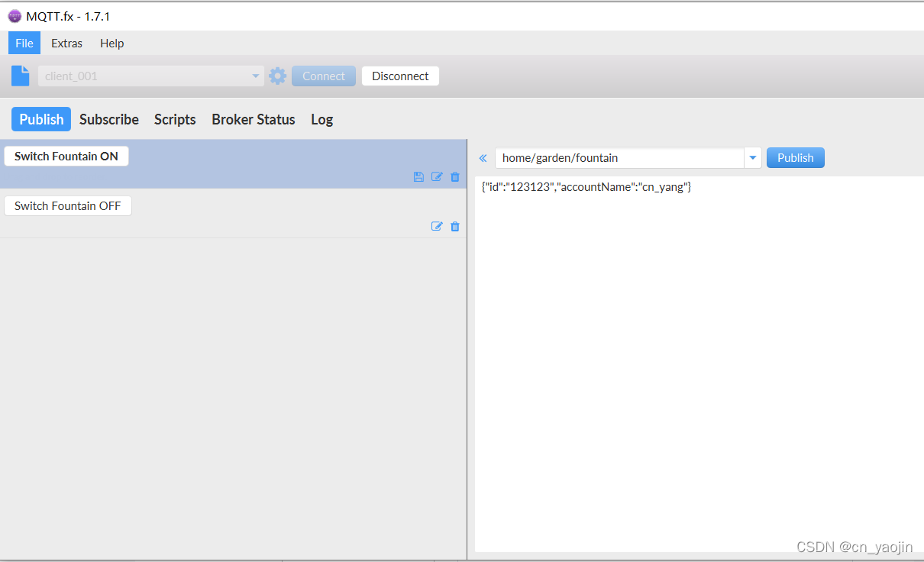Edit the Switch Fountain ON entry

[x=437, y=177]
